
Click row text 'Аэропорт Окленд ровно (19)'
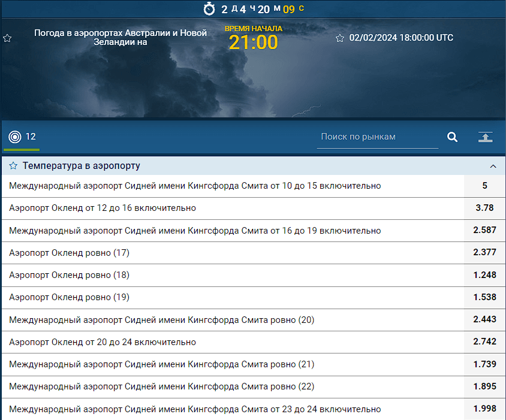[x=69, y=297]
